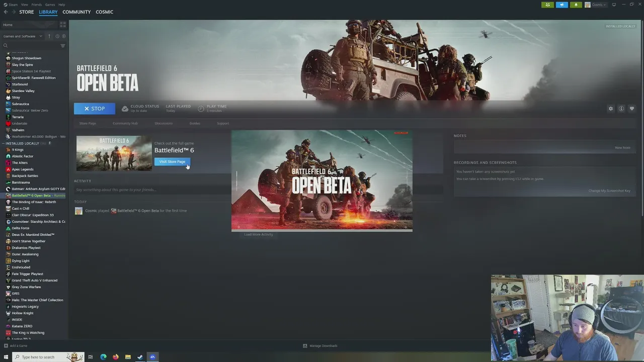The image size is (644, 362).
Task: Select Stardew Valley in the library list
Action: point(23,91)
